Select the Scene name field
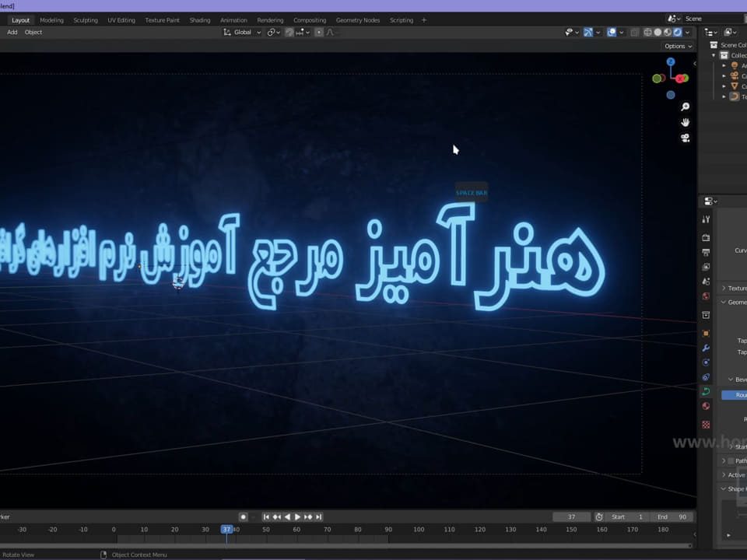The height and width of the screenshot is (560, 747). (x=714, y=19)
